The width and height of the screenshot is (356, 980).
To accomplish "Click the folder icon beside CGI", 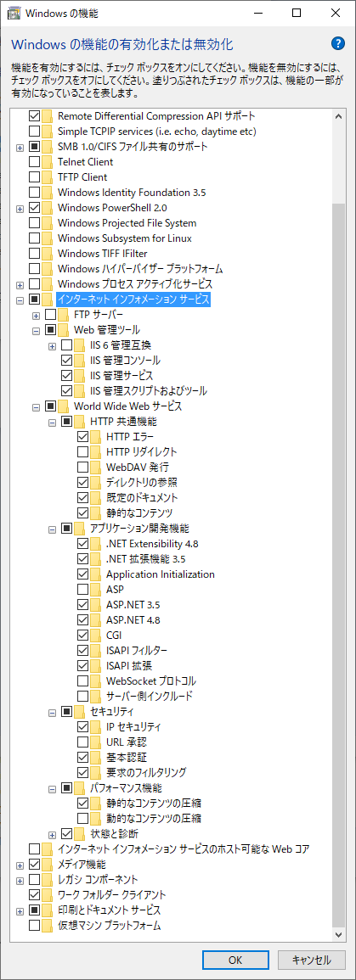I will point(95,635).
